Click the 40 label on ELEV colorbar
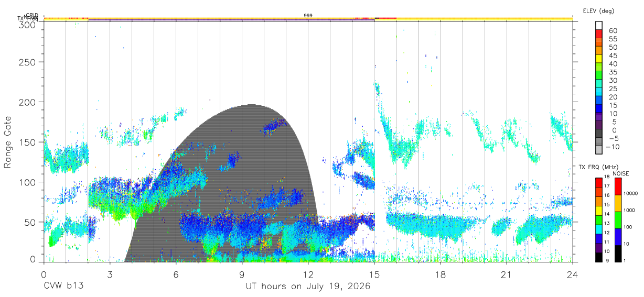The image size is (644, 297). (x=613, y=64)
